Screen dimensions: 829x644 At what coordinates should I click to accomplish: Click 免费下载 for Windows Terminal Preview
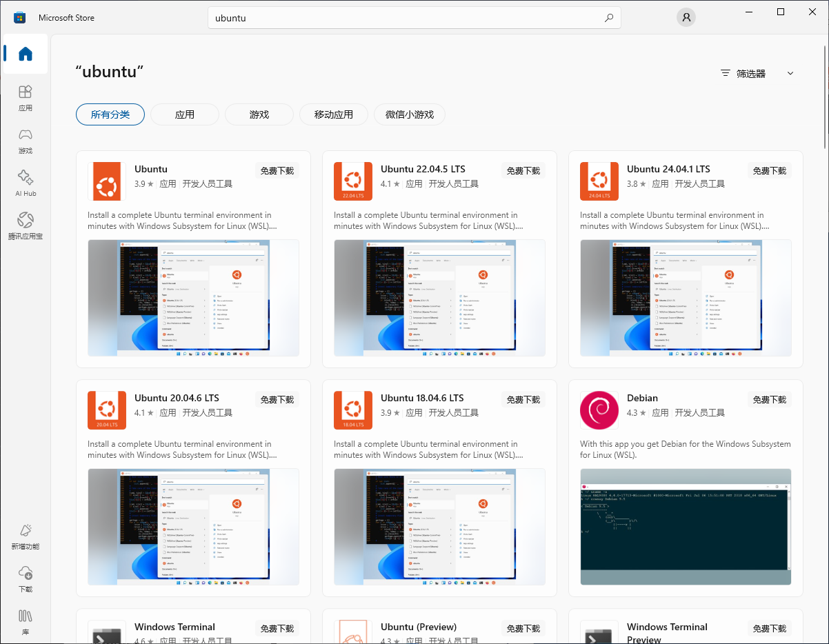point(770,628)
